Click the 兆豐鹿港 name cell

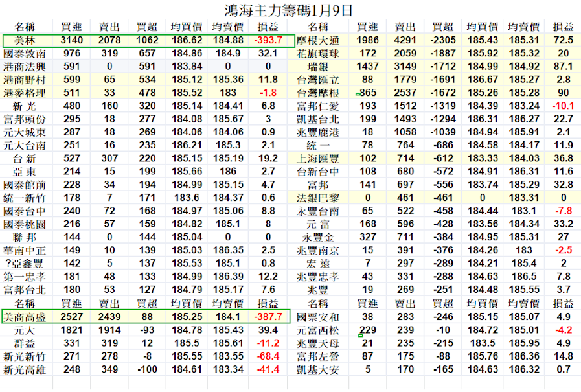pyautogui.click(x=318, y=132)
